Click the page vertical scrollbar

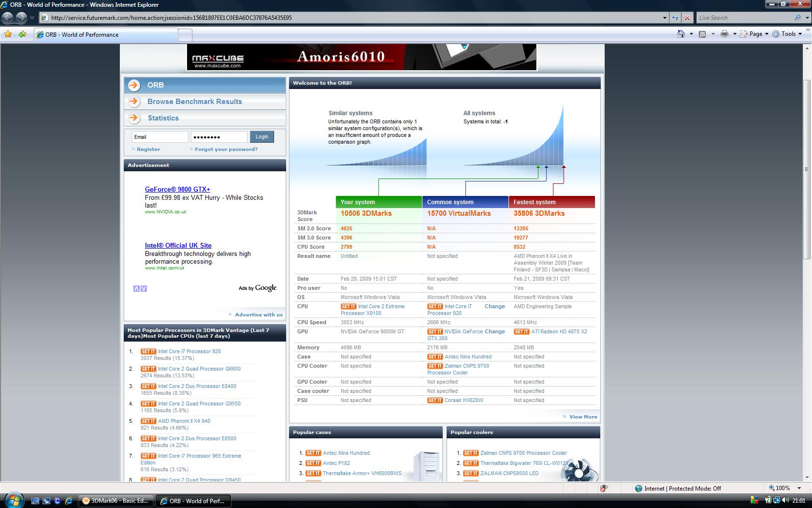(x=807, y=169)
